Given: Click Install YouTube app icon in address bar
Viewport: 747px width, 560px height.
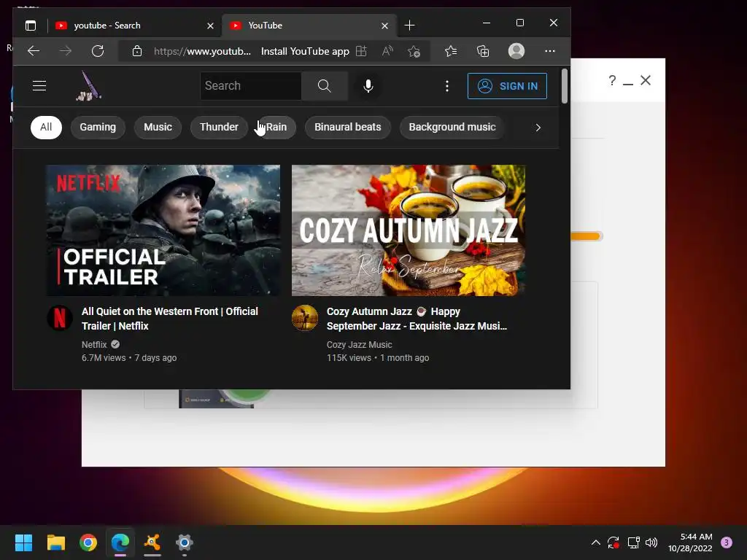Looking at the screenshot, I should coord(362,51).
